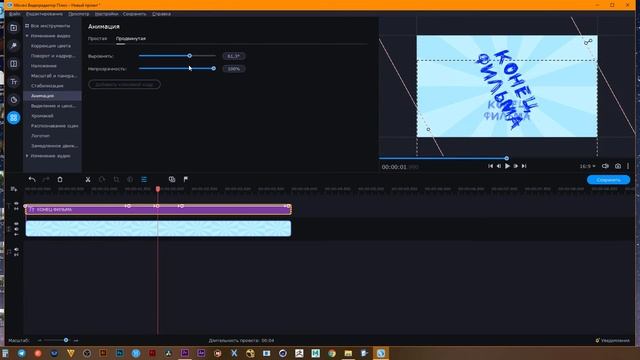
Task: Open the 16:9 aspect ratio dropdown
Action: point(587,166)
